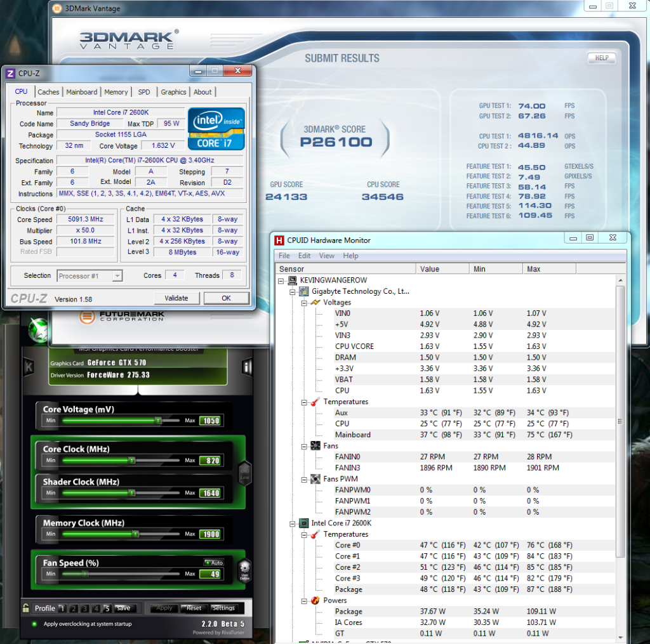Click the Gigabyte motherboard chip icon

point(304,291)
